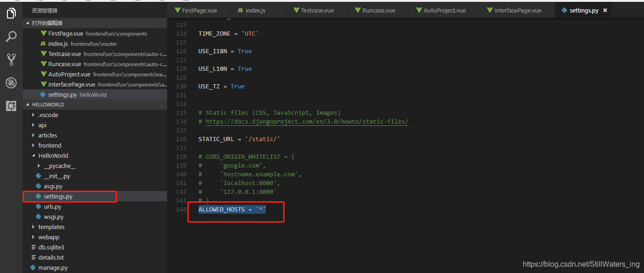
Task: Open Testcase.vue in open editors list
Action: click(x=95, y=54)
